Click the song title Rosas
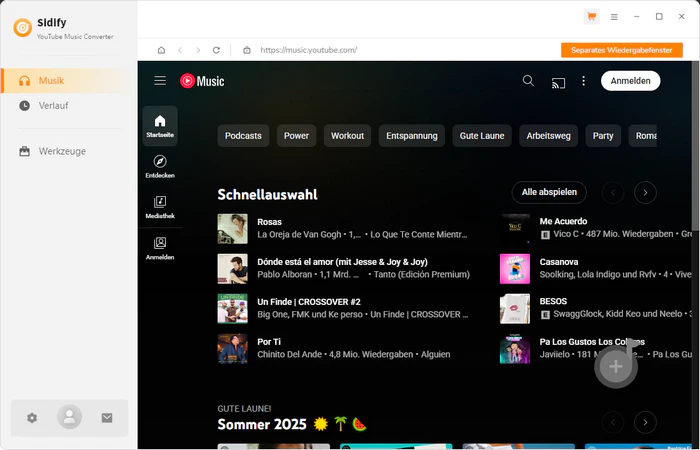Image resolution: width=700 pixels, height=450 pixels. pyautogui.click(x=270, y=222)
